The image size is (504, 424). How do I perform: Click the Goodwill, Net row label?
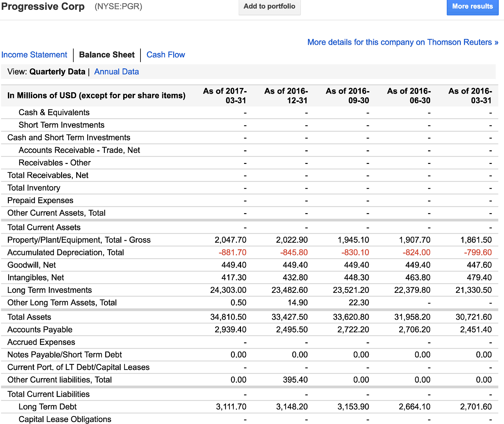(x=31, y=265)
